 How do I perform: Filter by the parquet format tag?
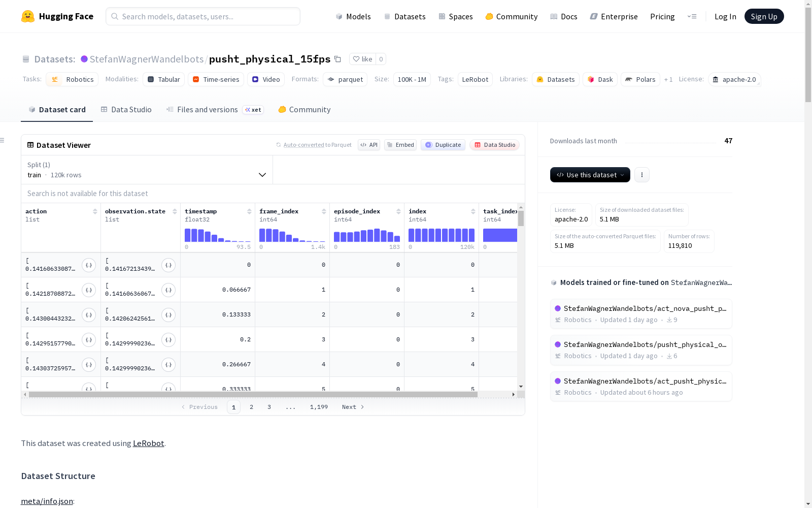345,79
